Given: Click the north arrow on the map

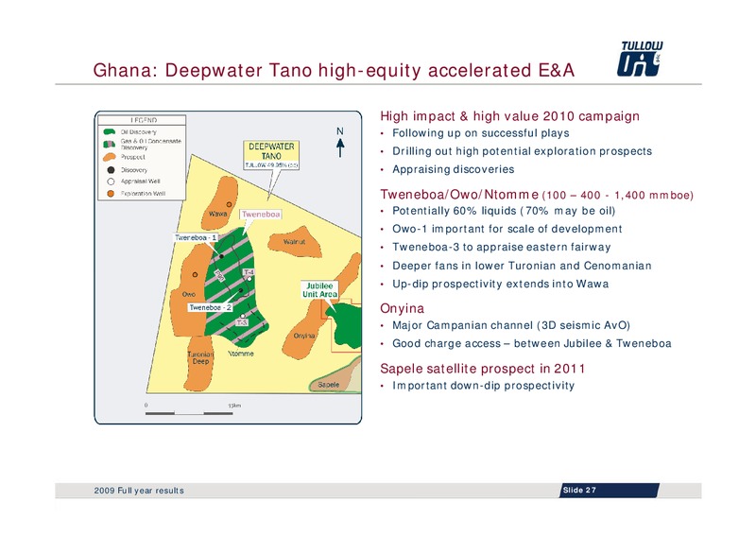Looking at the screenshot, I should point(340,147).
